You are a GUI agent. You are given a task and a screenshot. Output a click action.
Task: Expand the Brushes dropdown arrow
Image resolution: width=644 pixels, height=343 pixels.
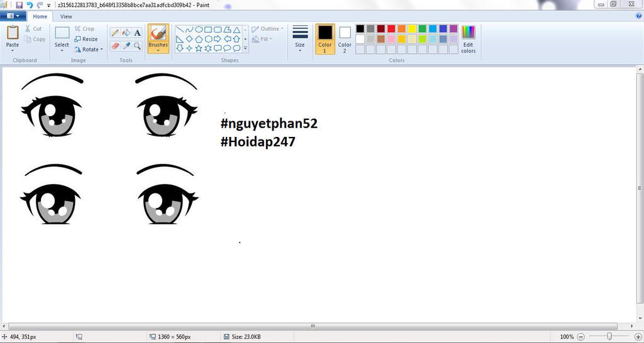tap(158, 51)
